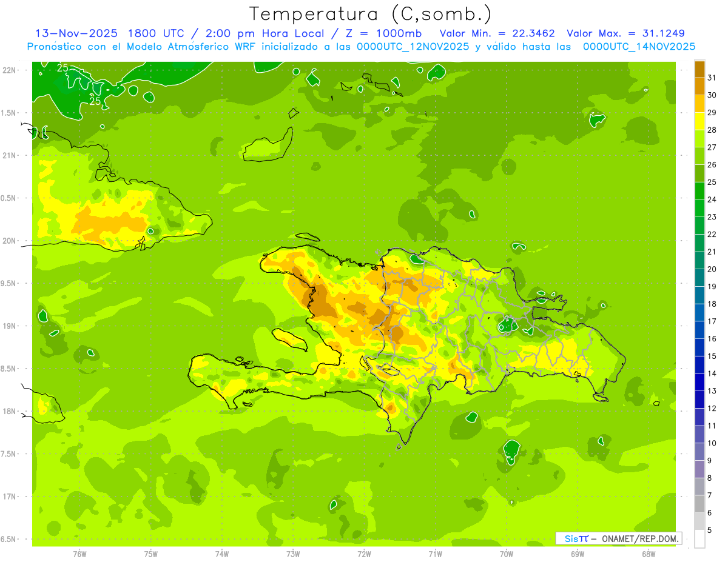Click color bar value label "13"
The height and width of the screenshot is (562, 728).
coord(712,391)
